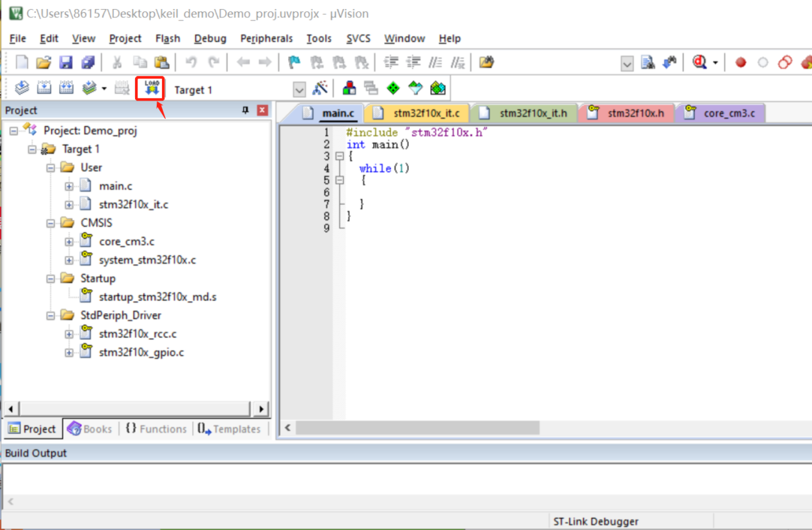Select main.c in the project tree
The height and width of the screenshot is (530, 812).
[x=115, y=186]
